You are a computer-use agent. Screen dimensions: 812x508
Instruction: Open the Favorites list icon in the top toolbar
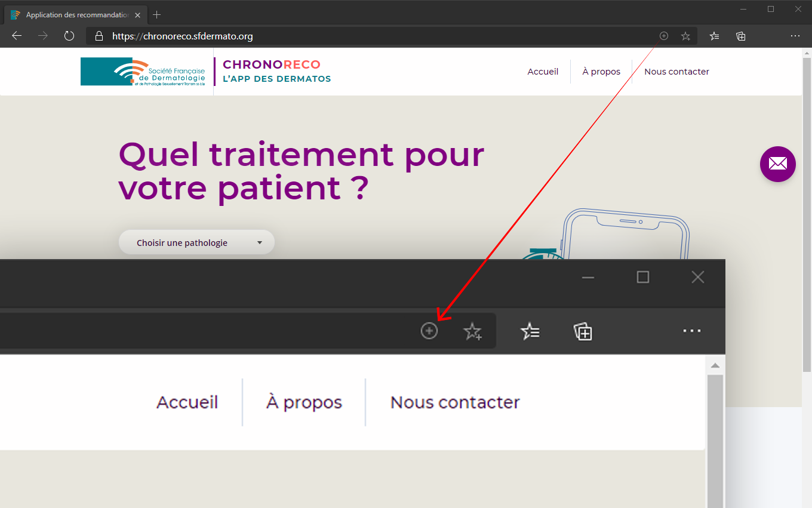click(714, 36)
